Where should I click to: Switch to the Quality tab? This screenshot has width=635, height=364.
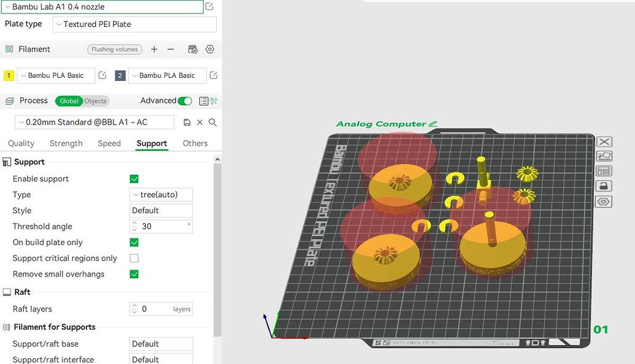point(21,143)
